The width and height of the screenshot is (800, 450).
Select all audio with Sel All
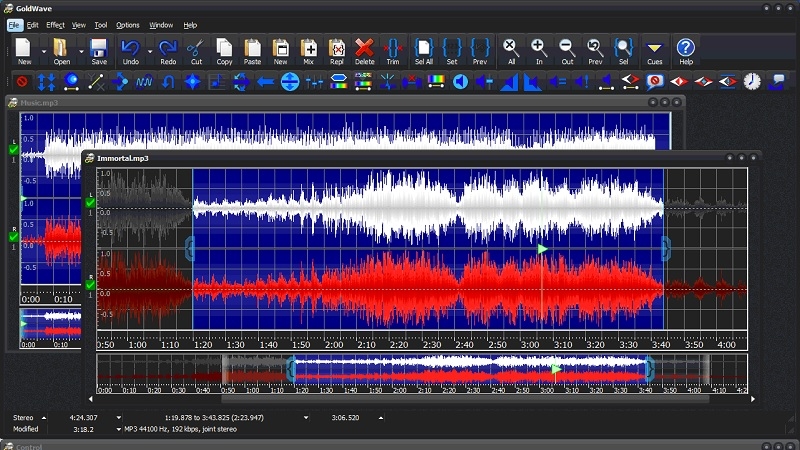click(x=423, y=48)
